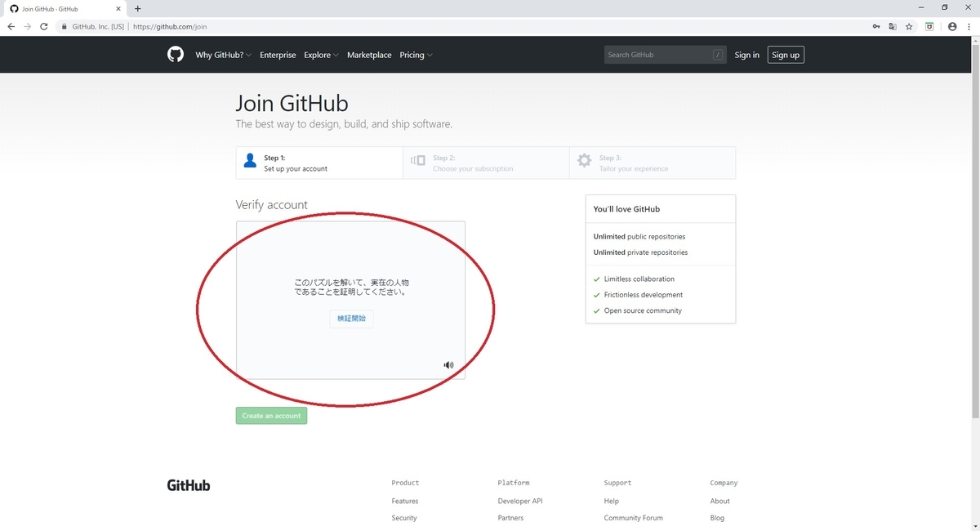
Task: Open About footer link
Action: pyautogui.click(x=720, y=501)
